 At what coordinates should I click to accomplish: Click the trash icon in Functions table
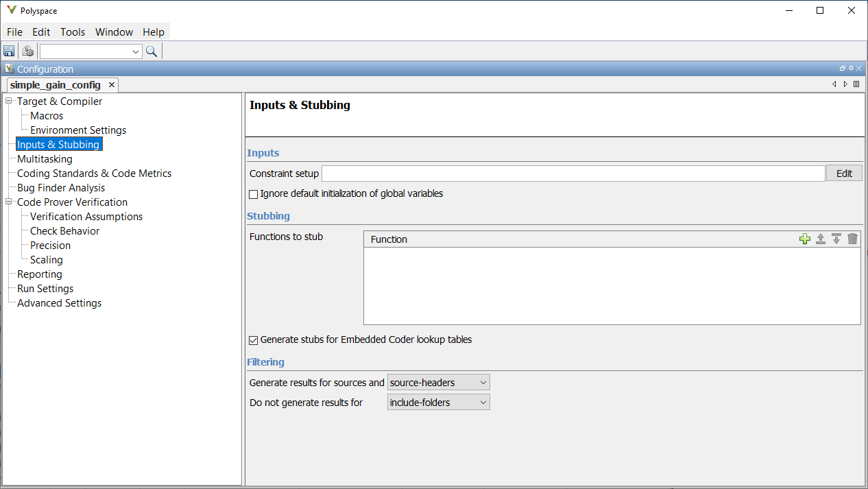(x=852, y=239)
